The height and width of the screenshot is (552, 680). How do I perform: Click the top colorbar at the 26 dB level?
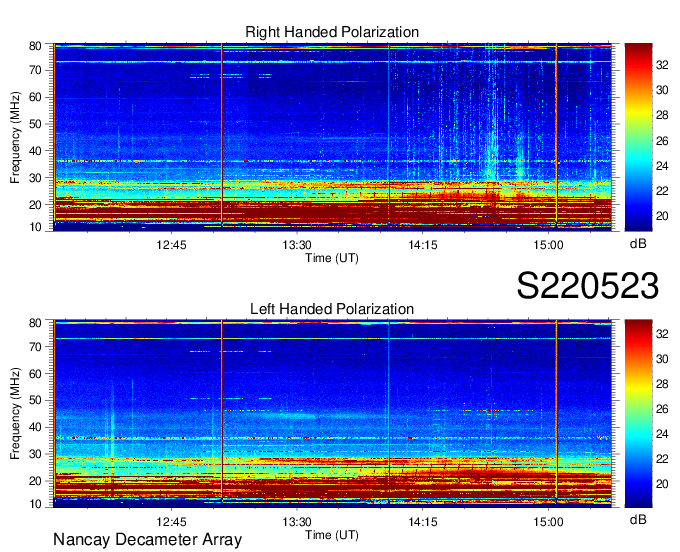tap(638, 141)
